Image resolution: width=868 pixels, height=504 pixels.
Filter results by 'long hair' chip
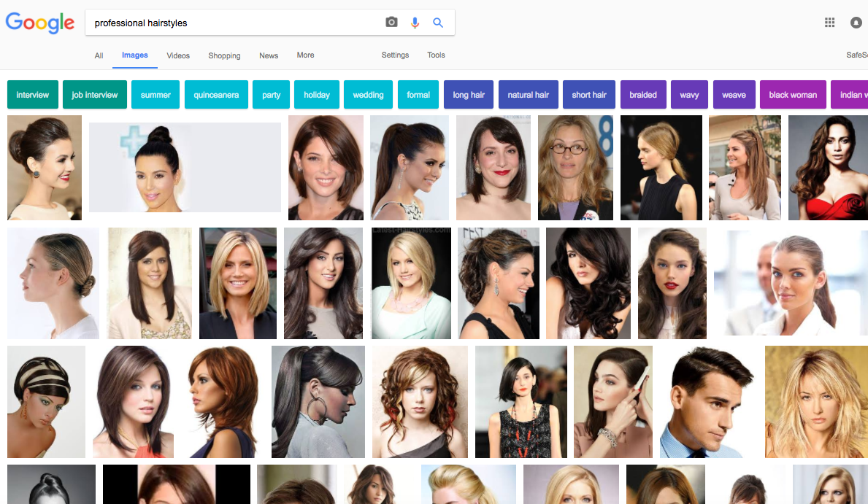[x=469, y=95]
